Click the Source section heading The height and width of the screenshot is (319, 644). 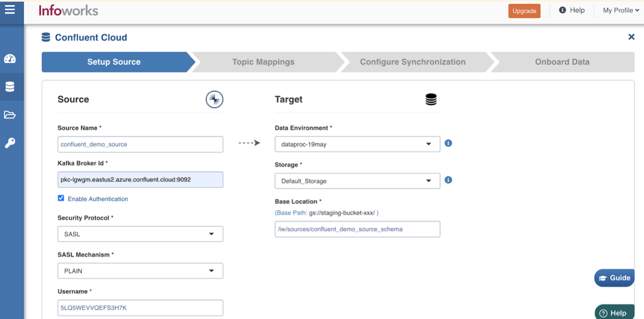73,99
